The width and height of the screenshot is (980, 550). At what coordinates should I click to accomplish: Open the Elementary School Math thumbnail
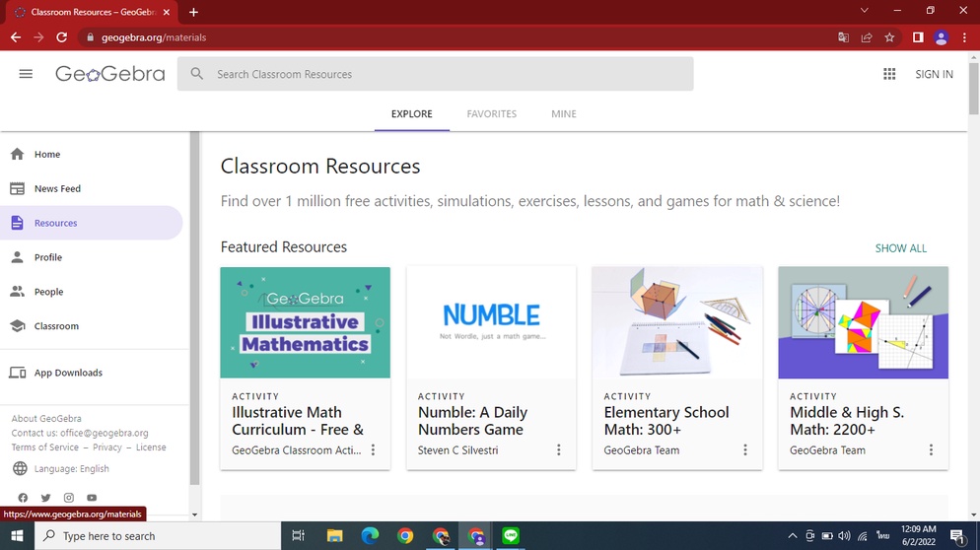coord(677,322)
